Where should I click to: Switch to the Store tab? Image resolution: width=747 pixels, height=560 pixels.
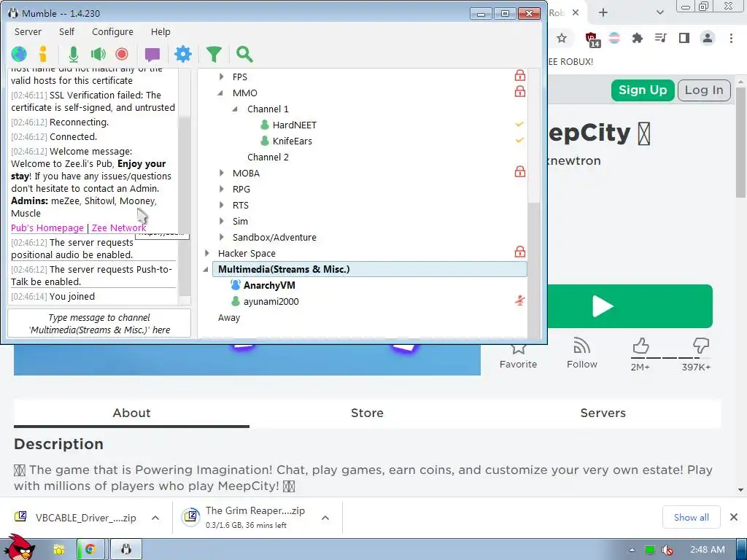coord(367,413)
